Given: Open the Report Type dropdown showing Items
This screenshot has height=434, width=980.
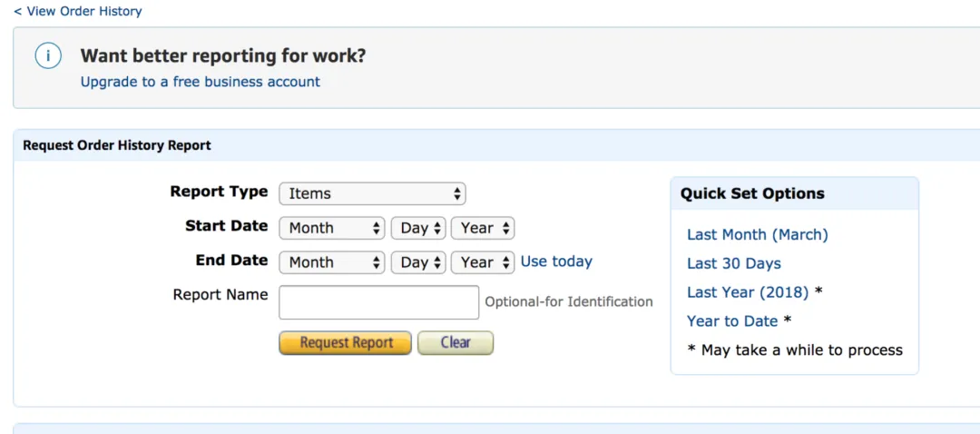Looking at the screenshot, I should 372,193.
